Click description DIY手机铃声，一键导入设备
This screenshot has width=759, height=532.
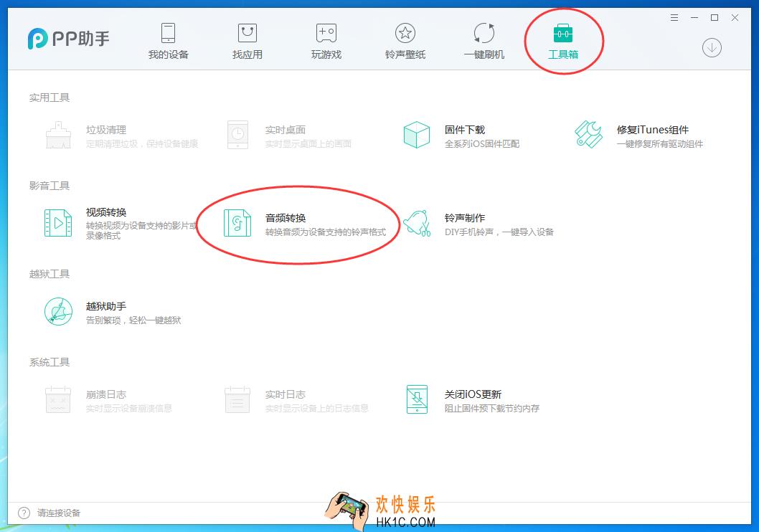(499, 232)
